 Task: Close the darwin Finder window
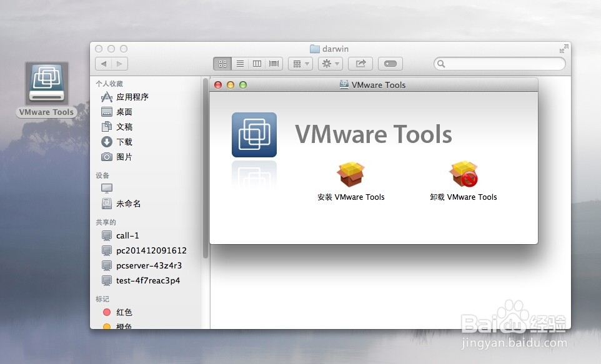pyautogui.click(x=99, y=49)
